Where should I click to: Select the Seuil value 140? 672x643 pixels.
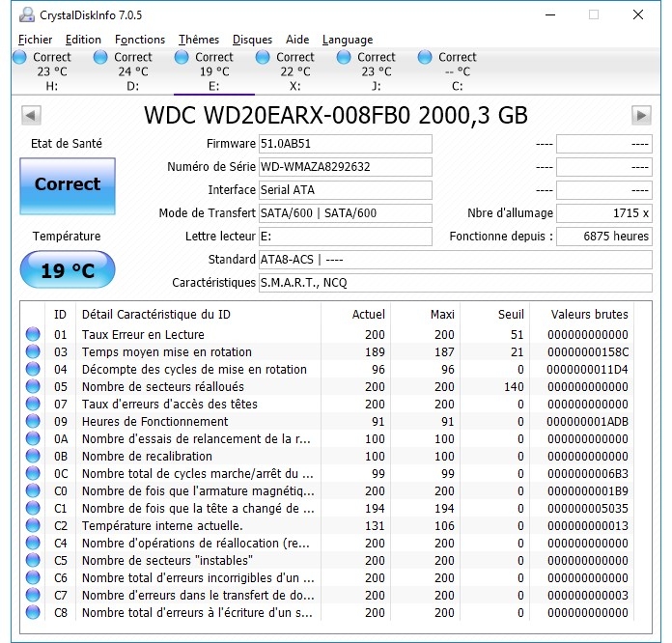pos(514,386)
